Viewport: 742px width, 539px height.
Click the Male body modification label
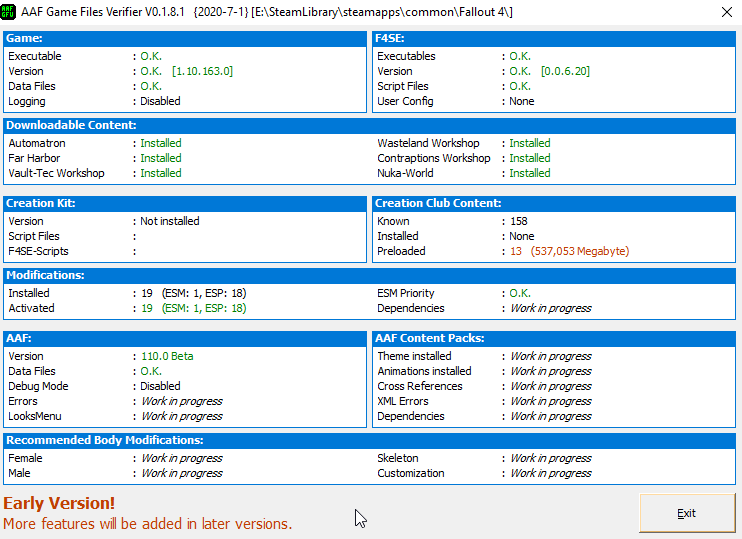point(19,473)
